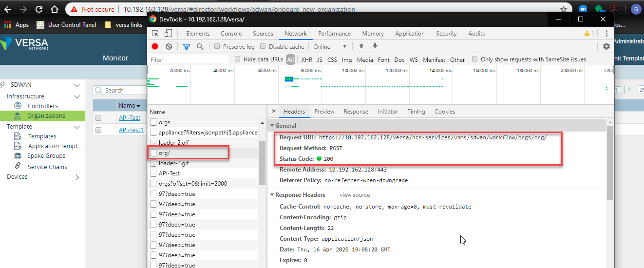Open the Cookies tab of the request
Image resolution: width=644 pixels, height=268 pixels.
click(445, 112)
